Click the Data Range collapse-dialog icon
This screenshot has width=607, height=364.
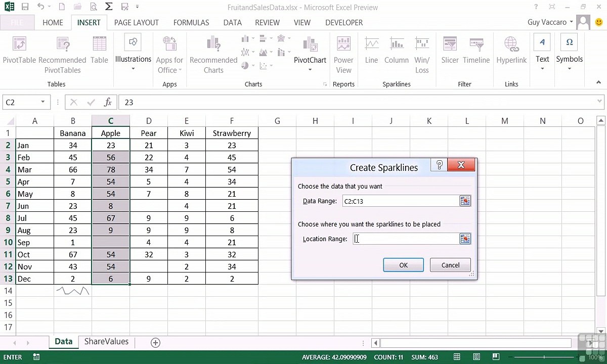point(465,201)
